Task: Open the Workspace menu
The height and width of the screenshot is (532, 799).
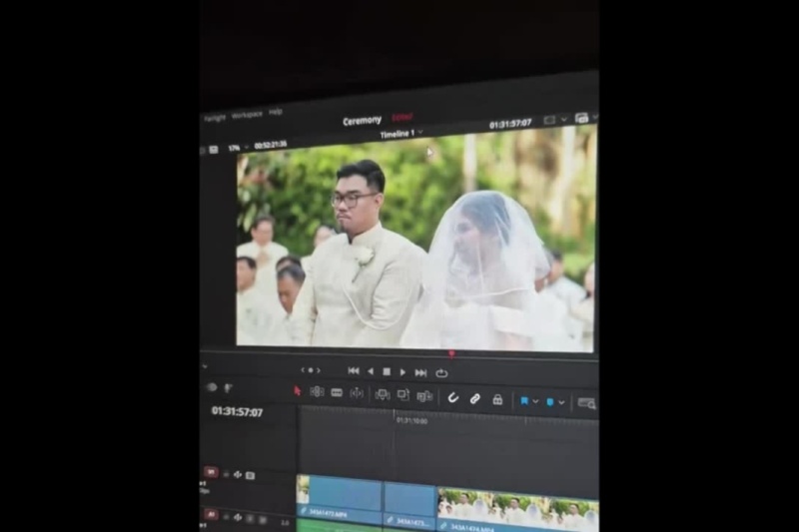Action: (x=247, y=115)
